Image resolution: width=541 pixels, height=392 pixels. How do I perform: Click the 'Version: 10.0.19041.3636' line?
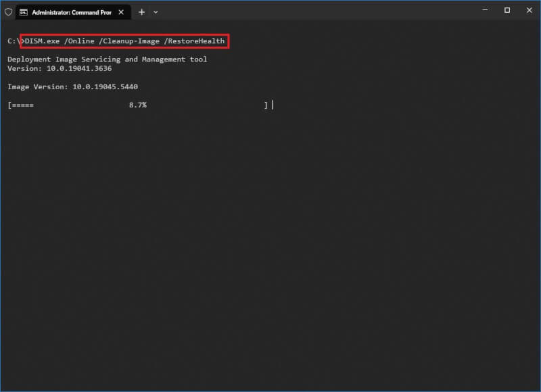coord(60,68)
